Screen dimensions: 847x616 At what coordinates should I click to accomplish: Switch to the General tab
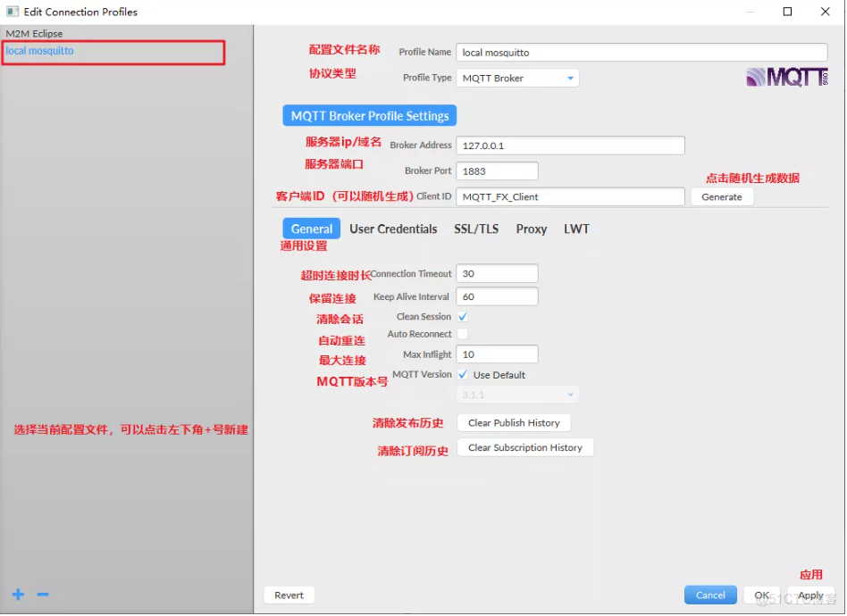(x=312, y=229)
